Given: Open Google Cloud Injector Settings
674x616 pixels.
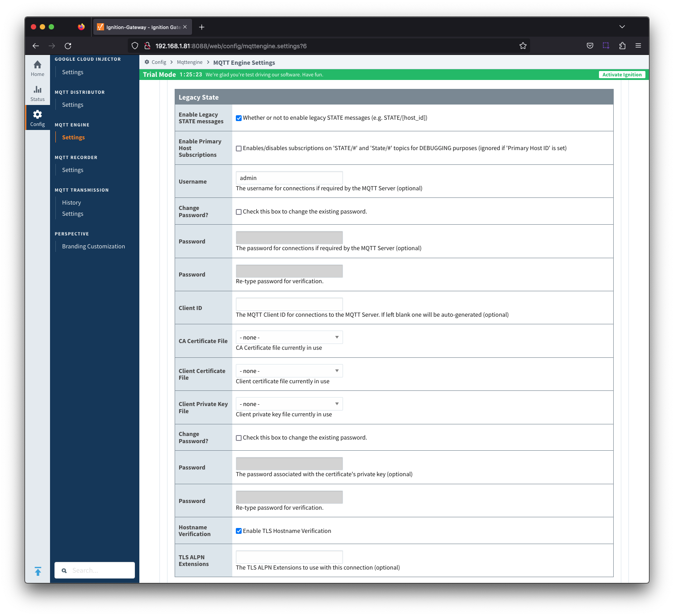Looking at the screenshot, I should click(x=73, y=72).
